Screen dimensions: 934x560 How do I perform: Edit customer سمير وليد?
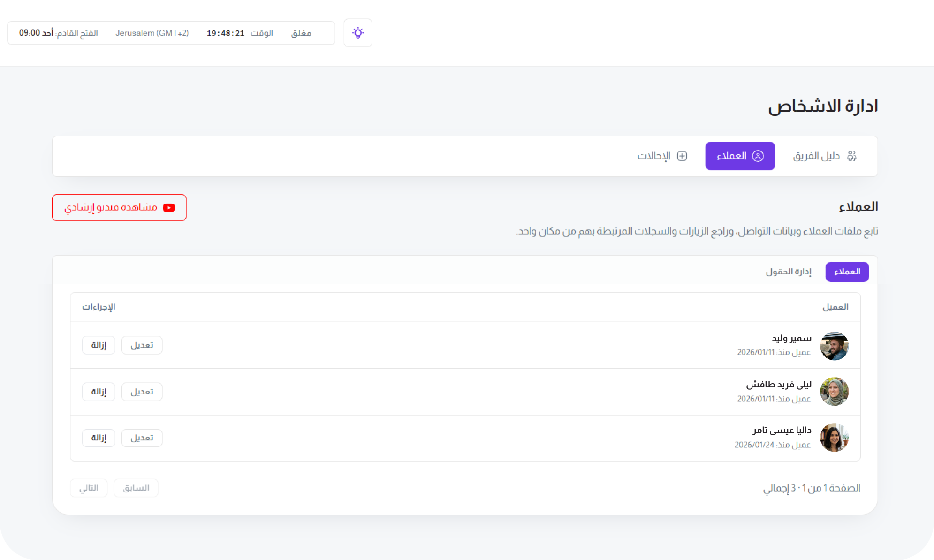click(x=142, y=345)
